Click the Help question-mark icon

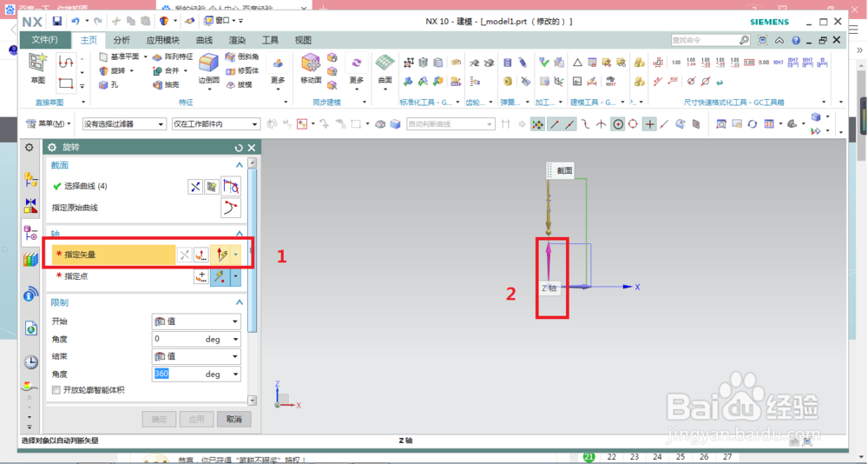click(796, 41)
